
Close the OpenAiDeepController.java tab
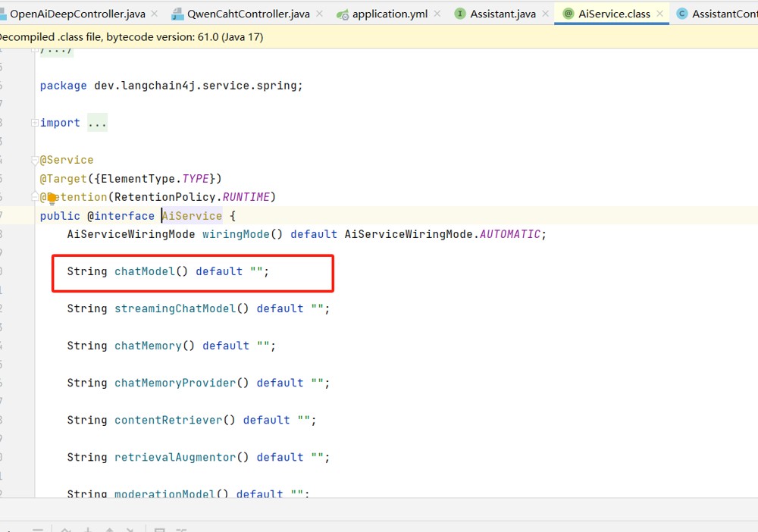154,14
